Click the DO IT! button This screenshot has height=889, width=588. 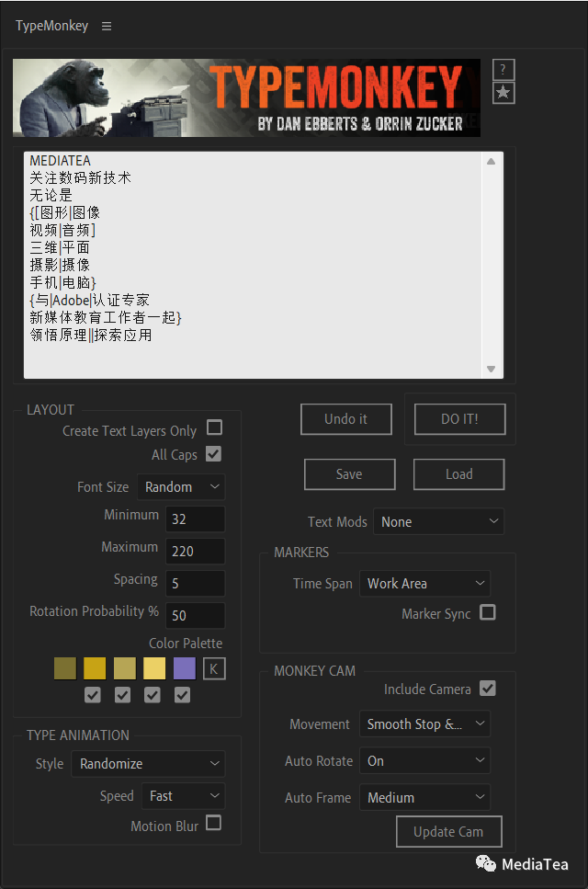[x=460, y=419]
